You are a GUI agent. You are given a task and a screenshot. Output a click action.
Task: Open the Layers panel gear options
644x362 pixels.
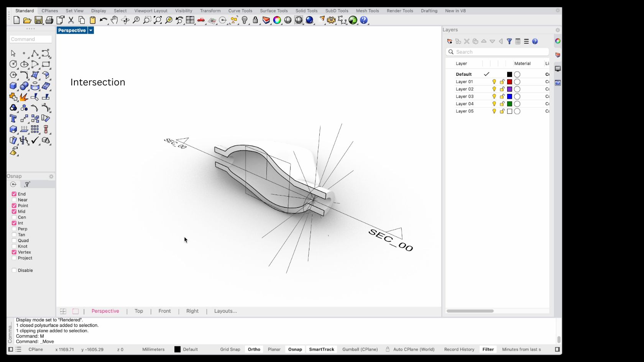pyautogui.click(x=557, y=30)
